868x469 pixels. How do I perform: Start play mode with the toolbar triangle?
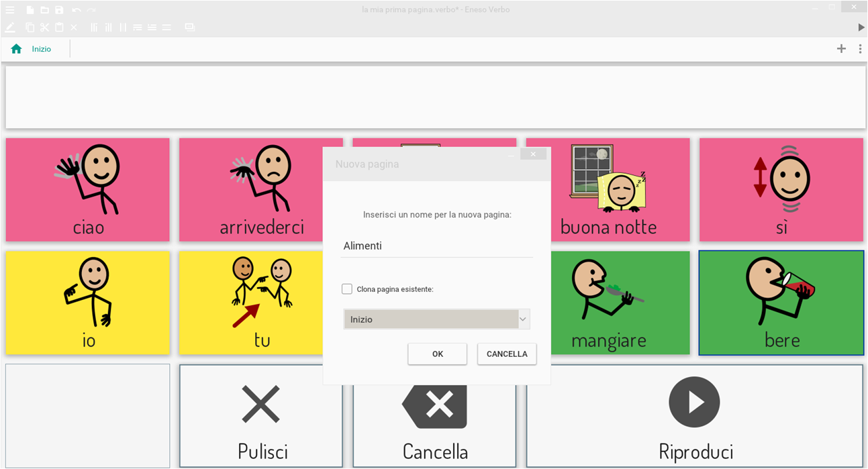(x=861, y=28)
